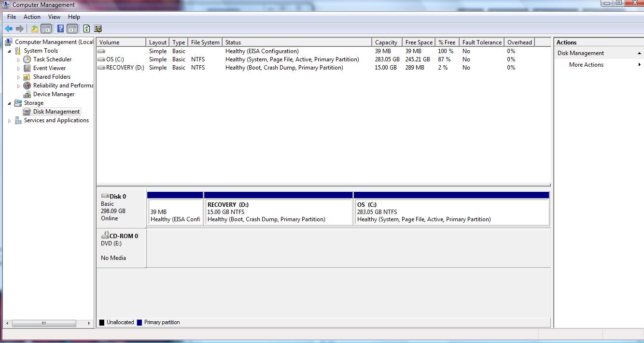
Task: Open the Help menu
Action: point(74,16)
